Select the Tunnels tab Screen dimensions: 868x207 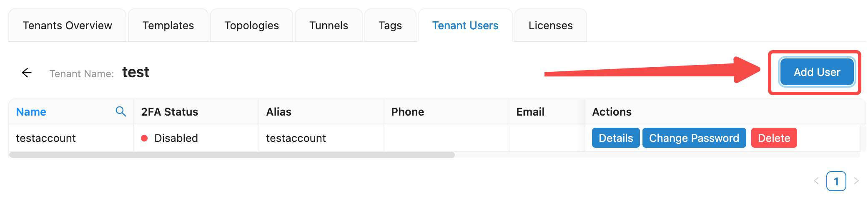(329, 25)
